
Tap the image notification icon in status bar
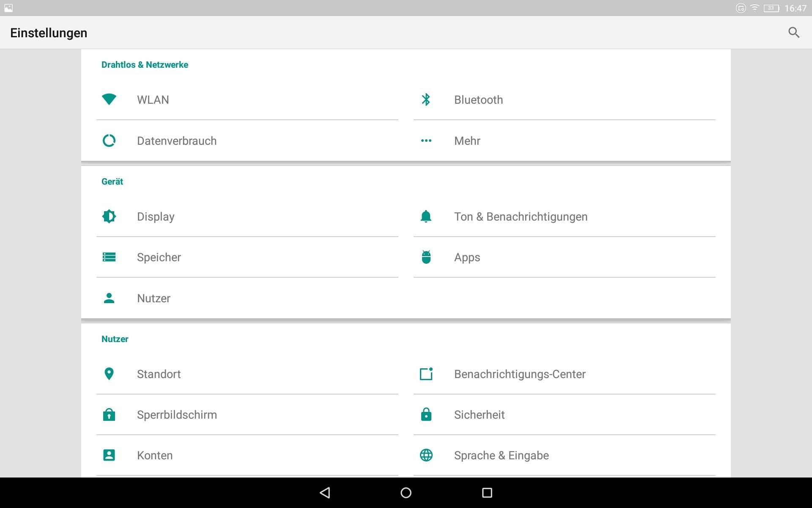[x=8, y=8]
